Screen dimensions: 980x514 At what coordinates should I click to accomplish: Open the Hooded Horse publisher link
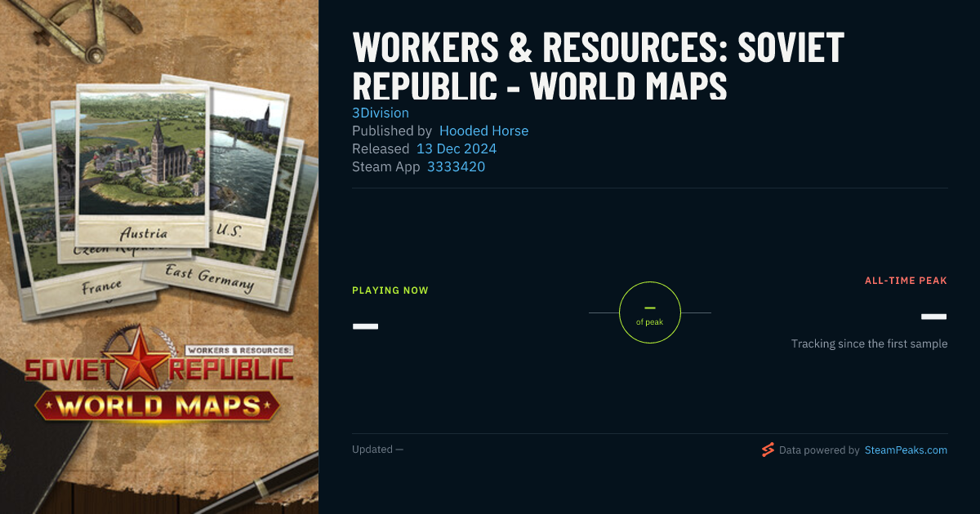pos(483,131)
